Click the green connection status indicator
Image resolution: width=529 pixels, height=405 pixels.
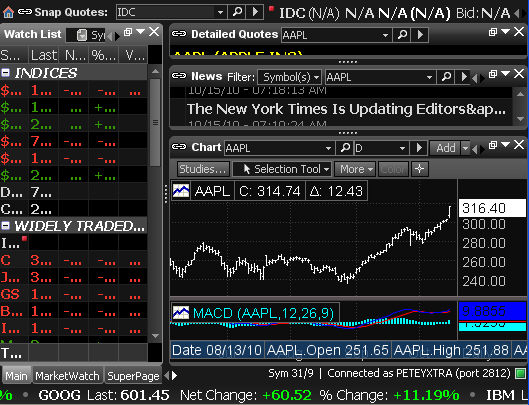click(520, 373)
